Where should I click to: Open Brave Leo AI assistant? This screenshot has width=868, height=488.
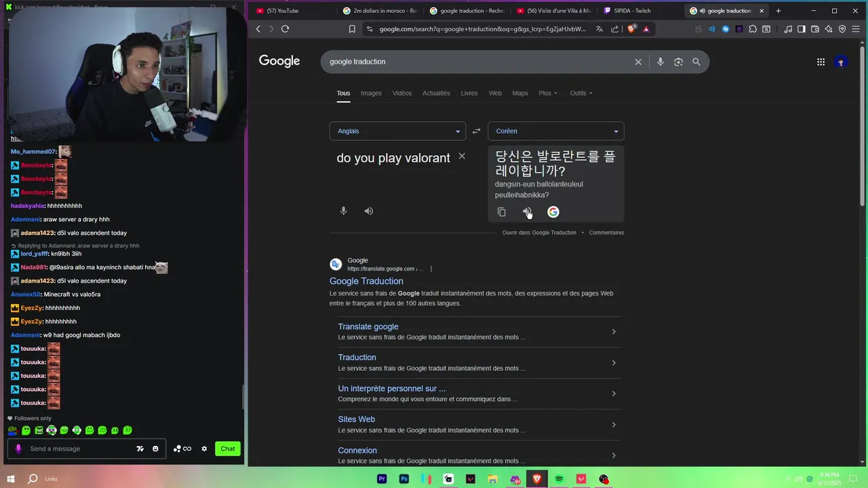[829, 29]
